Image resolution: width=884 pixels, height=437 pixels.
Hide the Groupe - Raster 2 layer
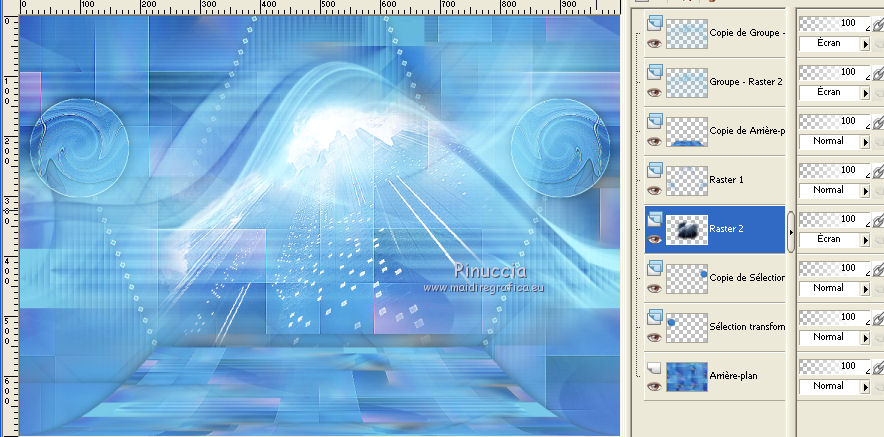654,92
